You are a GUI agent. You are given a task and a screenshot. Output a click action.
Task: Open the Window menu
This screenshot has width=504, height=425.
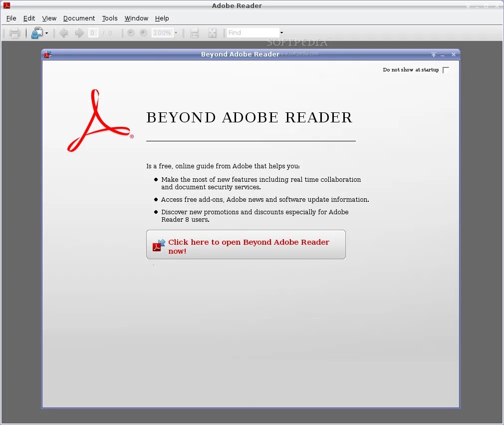136,18
